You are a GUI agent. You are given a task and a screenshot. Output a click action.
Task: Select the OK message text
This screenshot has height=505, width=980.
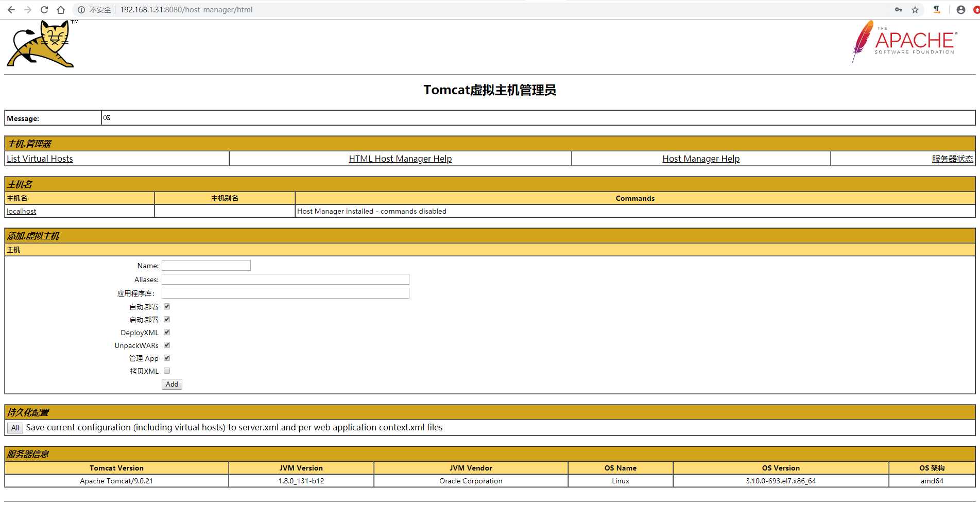tap(107, 118)
